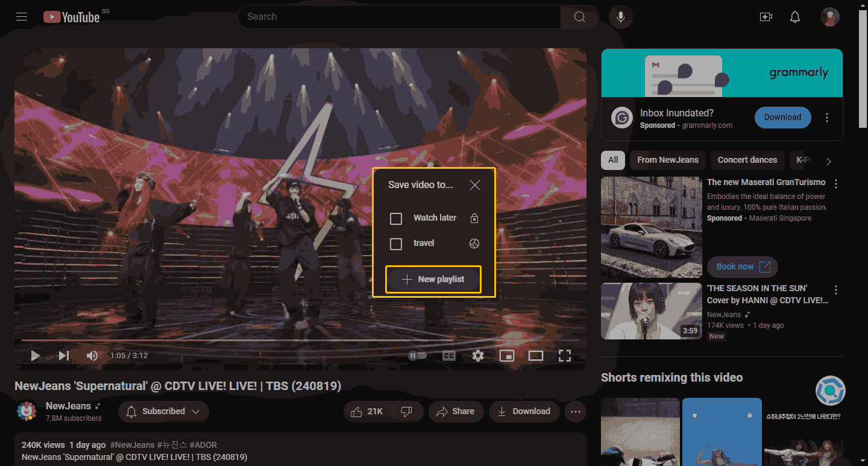The height and width of the screenshot is (466, 868).
Task: Like the video (21K)
Action: (368, 411)
